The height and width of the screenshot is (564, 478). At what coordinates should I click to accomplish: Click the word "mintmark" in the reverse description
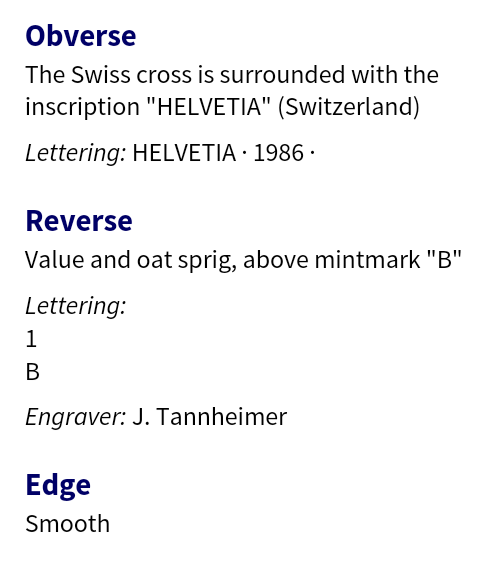[x=368, y=259]
